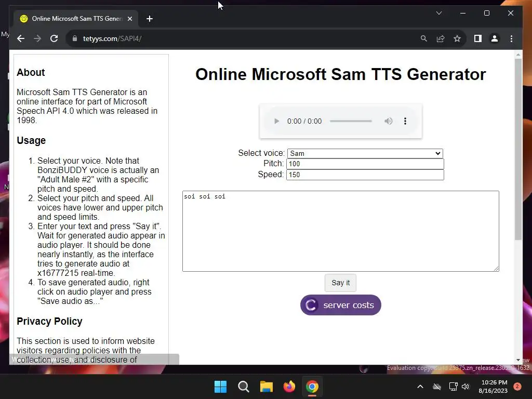Seek on the audio progress bar
This screenshot has width=532, height=399.
point(351,121)
